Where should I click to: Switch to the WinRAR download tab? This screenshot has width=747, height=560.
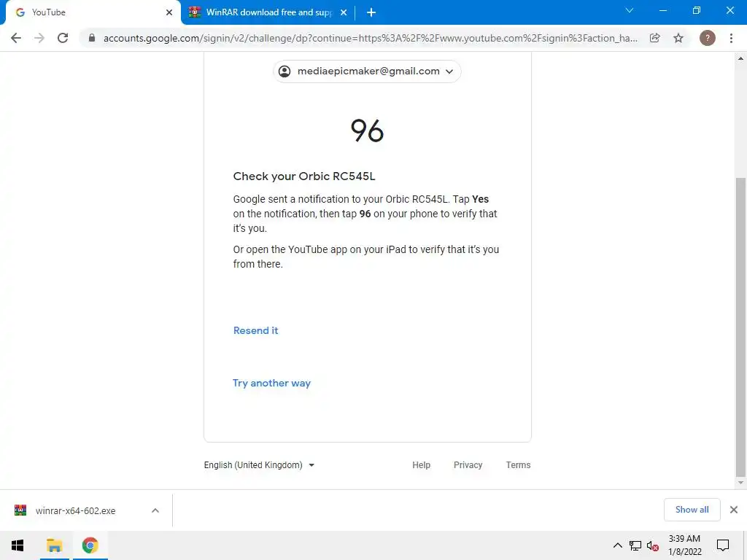268,12
